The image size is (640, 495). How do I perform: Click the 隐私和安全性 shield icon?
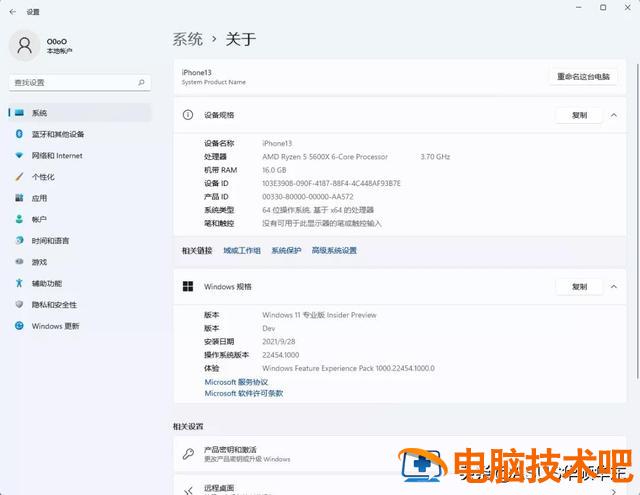19,304
